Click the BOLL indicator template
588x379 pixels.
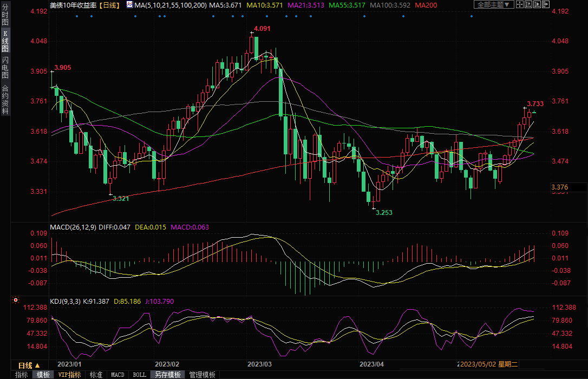(x=139, y=375)
